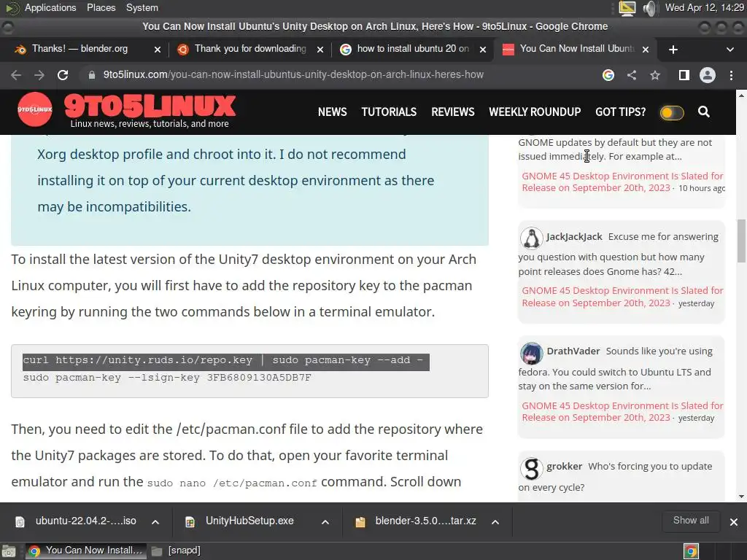This screenshot has width=747, height=560.
Task: Click grokker's avatar icon
Action: click(531, 468)
